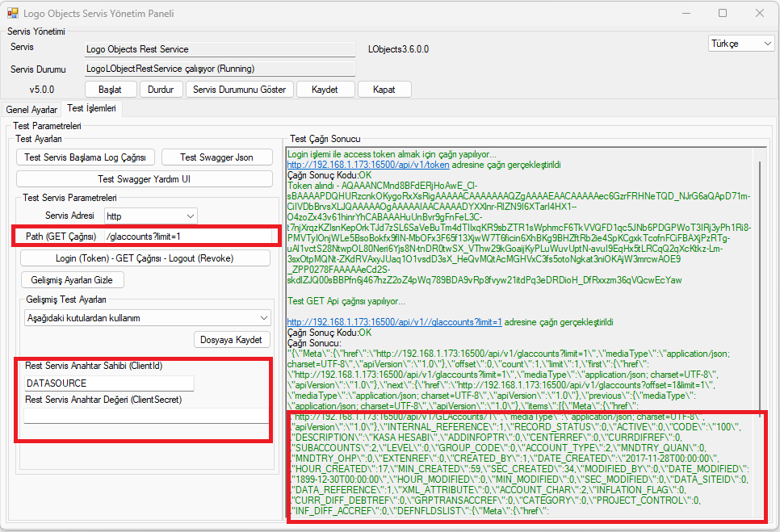The image size is (780, 532).
Task: Open the api/v1//glaccounts?limit=1 link
Action: pyautogui.click(x=395, y=322)
